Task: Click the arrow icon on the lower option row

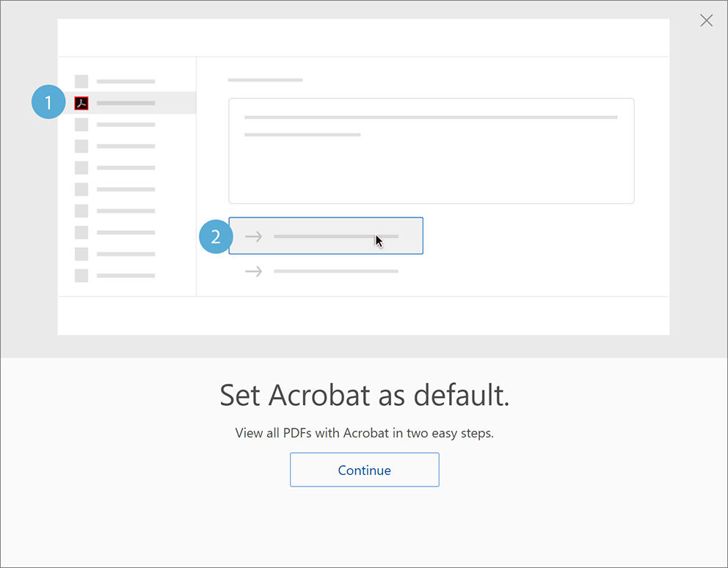Action: point(252,271)
